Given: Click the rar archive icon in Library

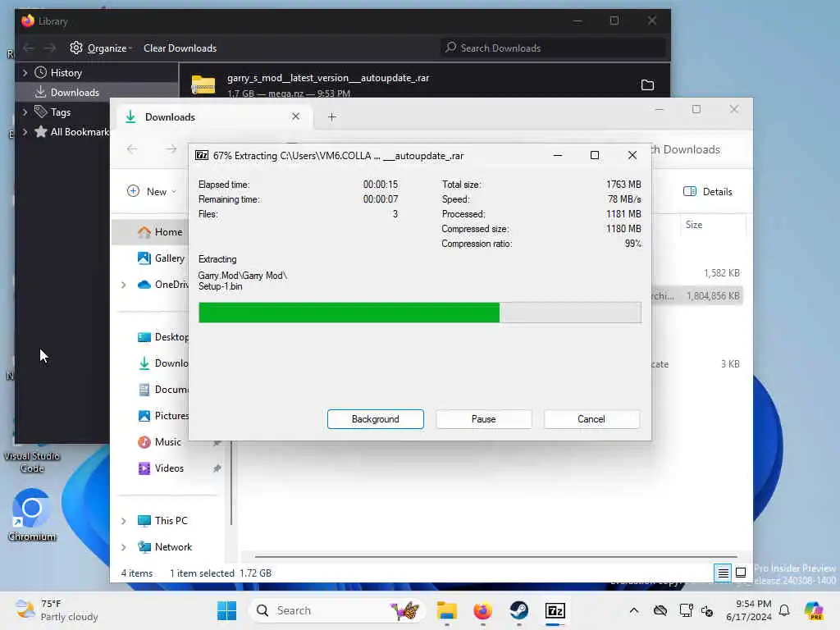Looking at the screenshot, I should (203, 84).
